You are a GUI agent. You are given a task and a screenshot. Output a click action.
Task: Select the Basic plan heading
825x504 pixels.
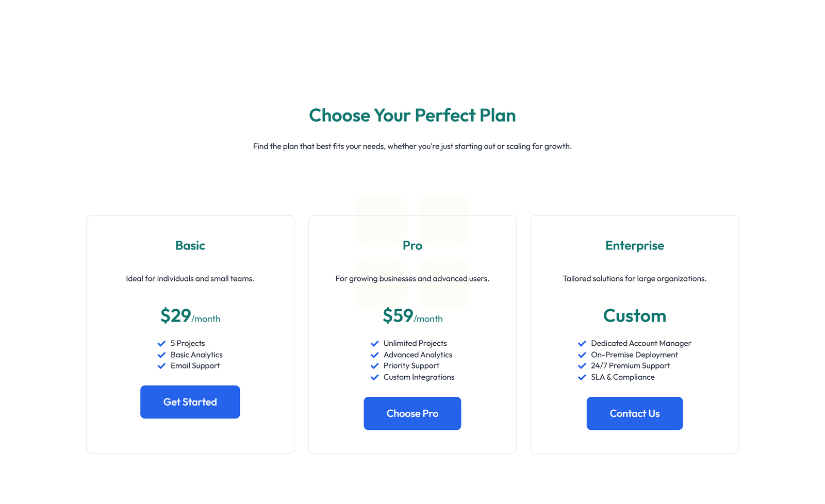pos(190,246)
